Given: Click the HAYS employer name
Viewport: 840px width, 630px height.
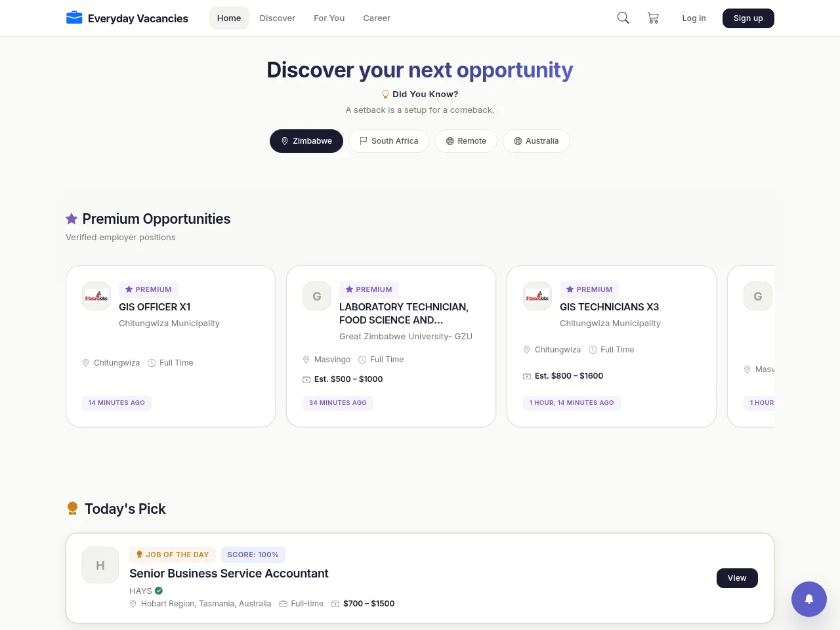Looking at the screenshot, I should tap(140, 591).
